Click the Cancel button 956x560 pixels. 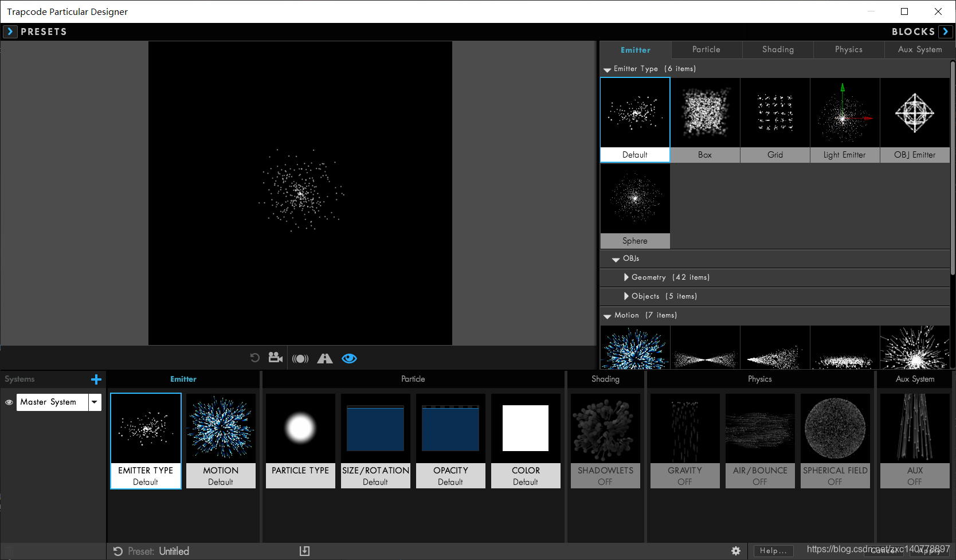click(x=883, y=551)
